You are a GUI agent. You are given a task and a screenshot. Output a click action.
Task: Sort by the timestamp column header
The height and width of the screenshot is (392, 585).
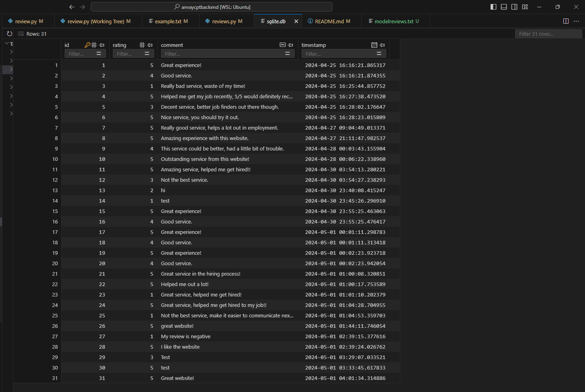tap(314, 45)
